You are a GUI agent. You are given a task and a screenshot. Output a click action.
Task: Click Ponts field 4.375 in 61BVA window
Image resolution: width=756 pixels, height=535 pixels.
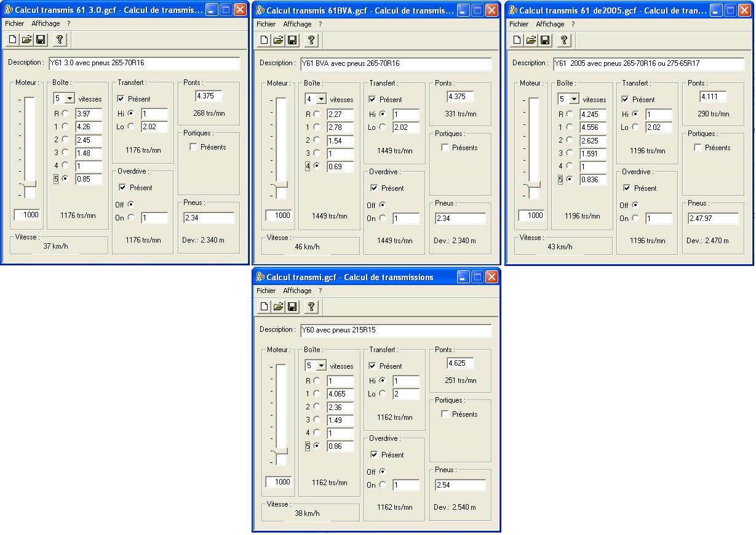(461, 97)
